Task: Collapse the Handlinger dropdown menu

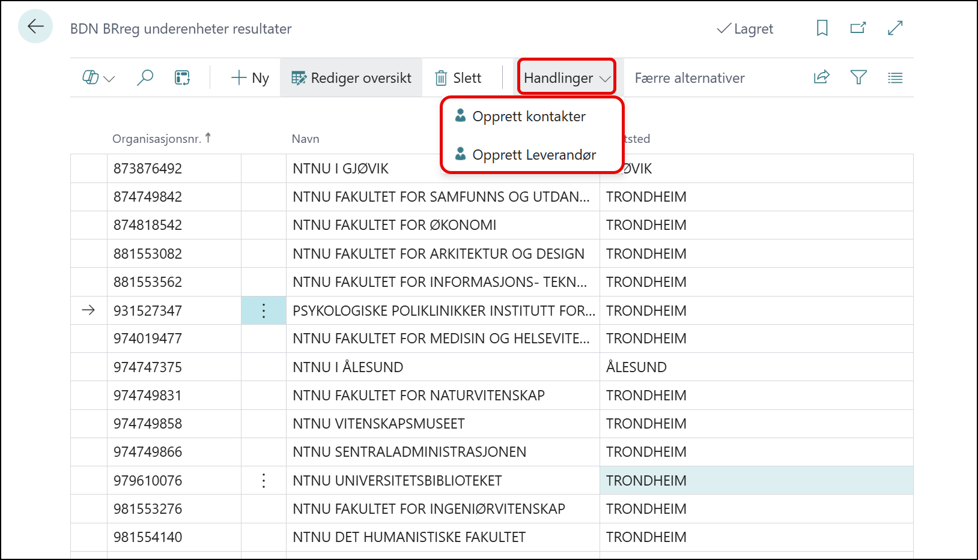Action: 566,77
